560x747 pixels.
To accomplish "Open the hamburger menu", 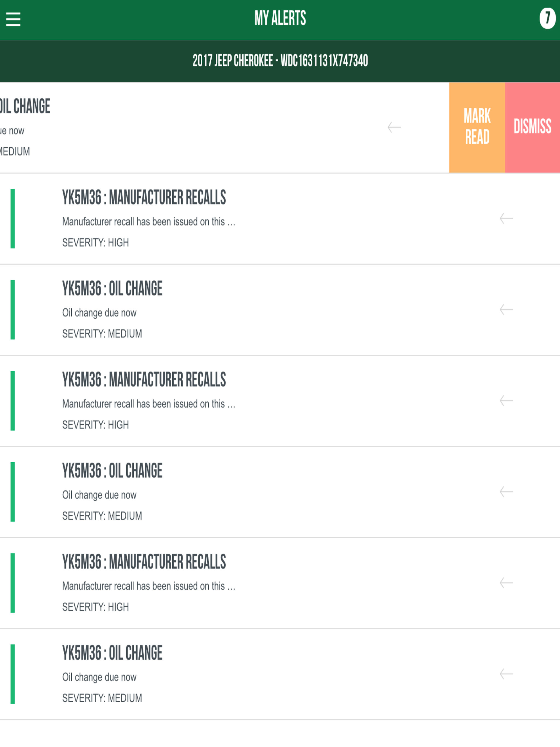I will click(13, 19).
